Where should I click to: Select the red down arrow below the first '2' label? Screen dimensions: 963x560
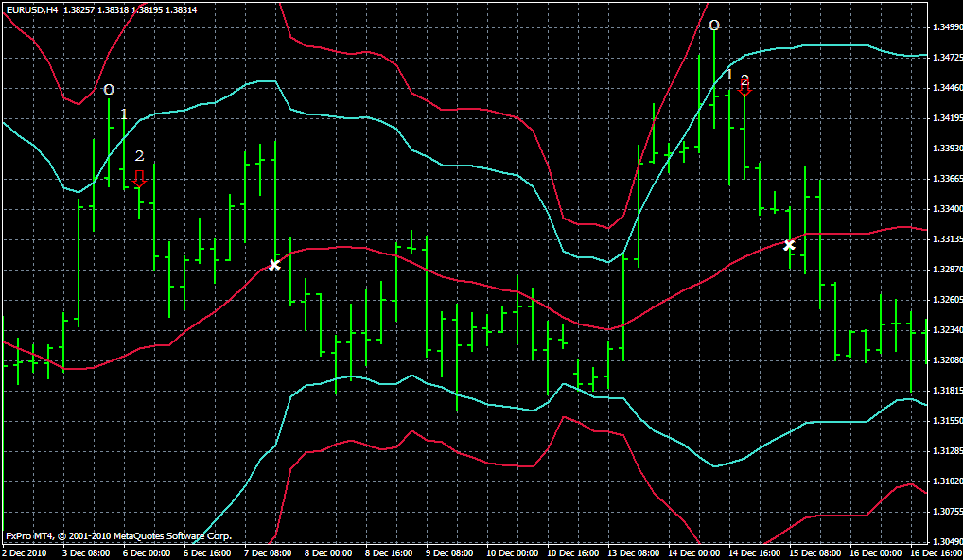139,179
